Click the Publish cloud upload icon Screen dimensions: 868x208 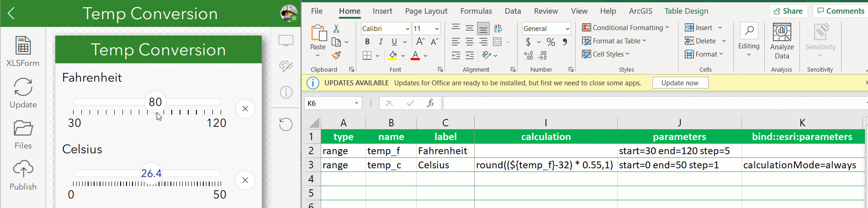23,169
